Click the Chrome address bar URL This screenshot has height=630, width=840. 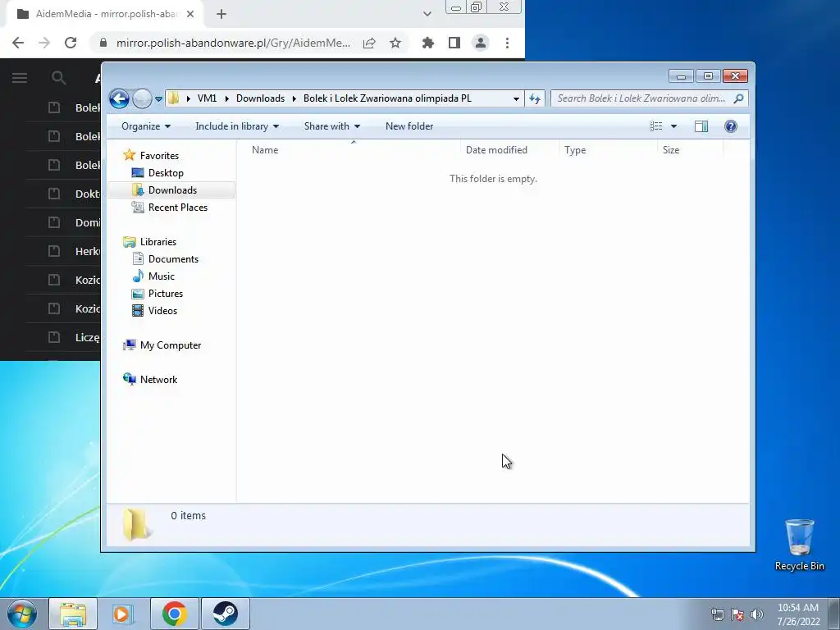click(233, 43)
